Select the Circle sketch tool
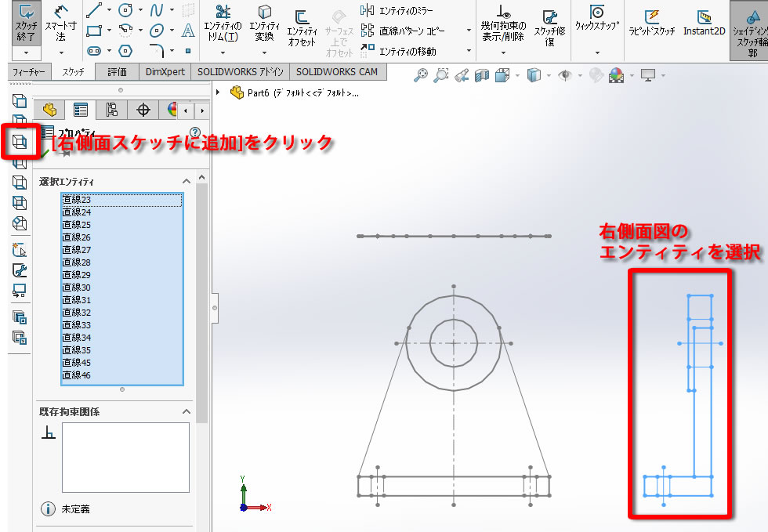Image resolution: width=768 pixels, height=532 pixels. point(126,10)
